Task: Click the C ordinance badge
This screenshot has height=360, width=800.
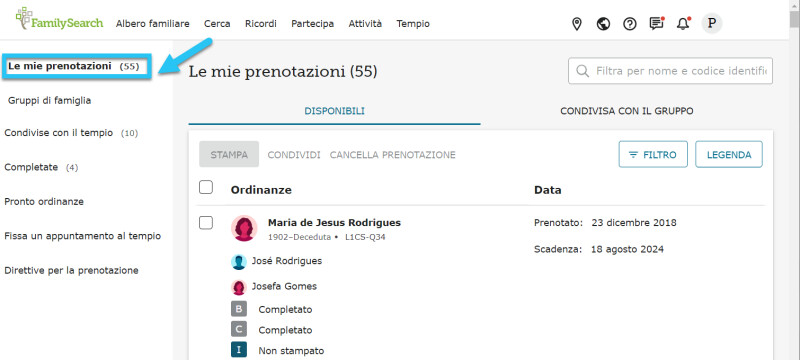Action: (239, 330)
